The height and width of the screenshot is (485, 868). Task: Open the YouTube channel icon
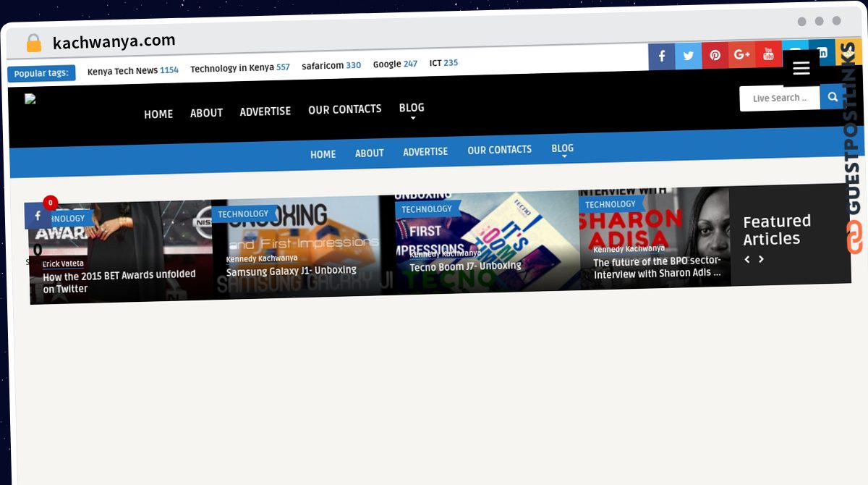768,54
